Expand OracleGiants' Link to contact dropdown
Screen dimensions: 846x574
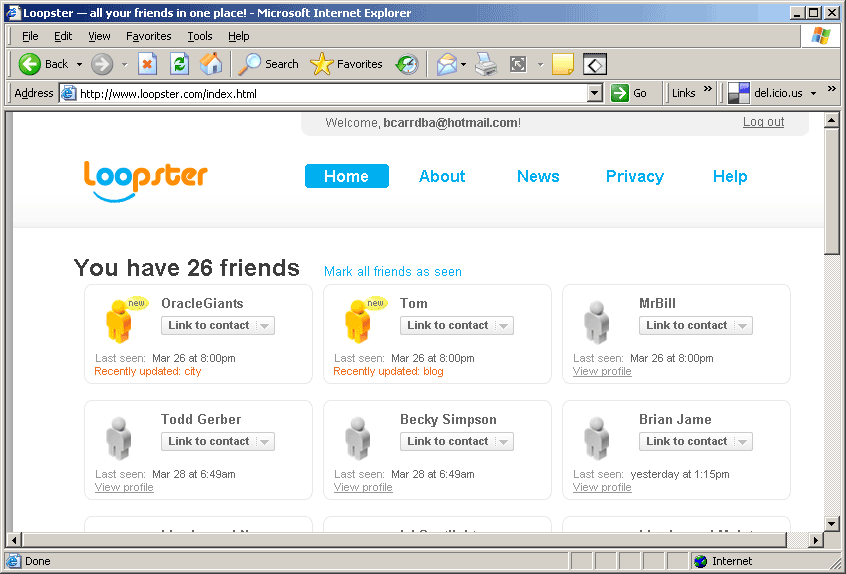click(264, 326)
